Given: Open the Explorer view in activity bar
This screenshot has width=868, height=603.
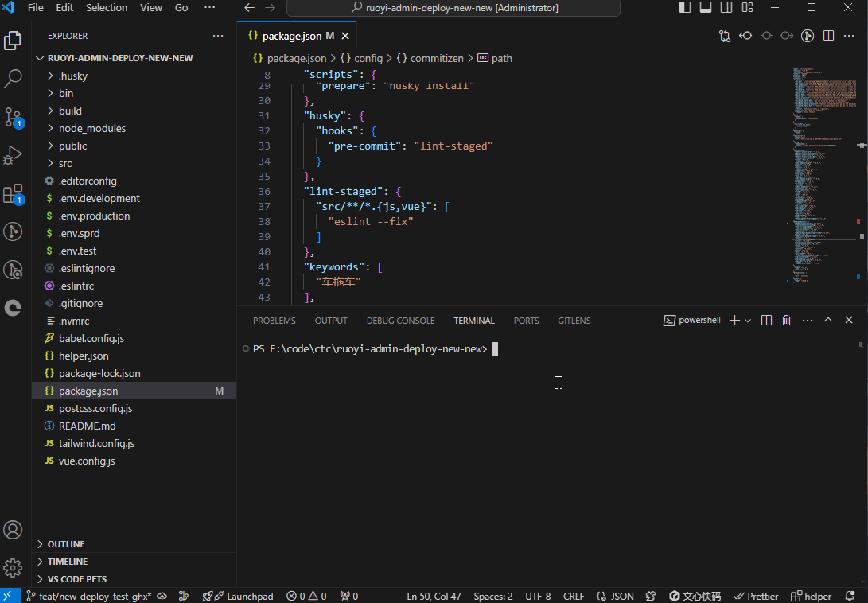Looking at the screenshot, I should tap(13, 41).
